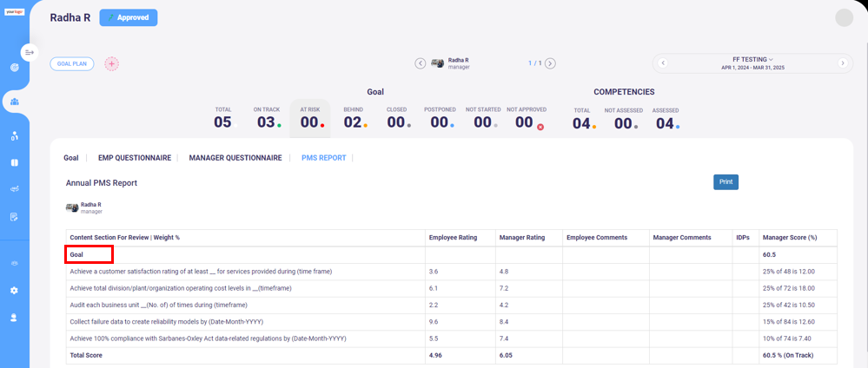This screenshot has height=368, width=868.
Task: Click the round avatar at top right
Action: pos(845,17)
